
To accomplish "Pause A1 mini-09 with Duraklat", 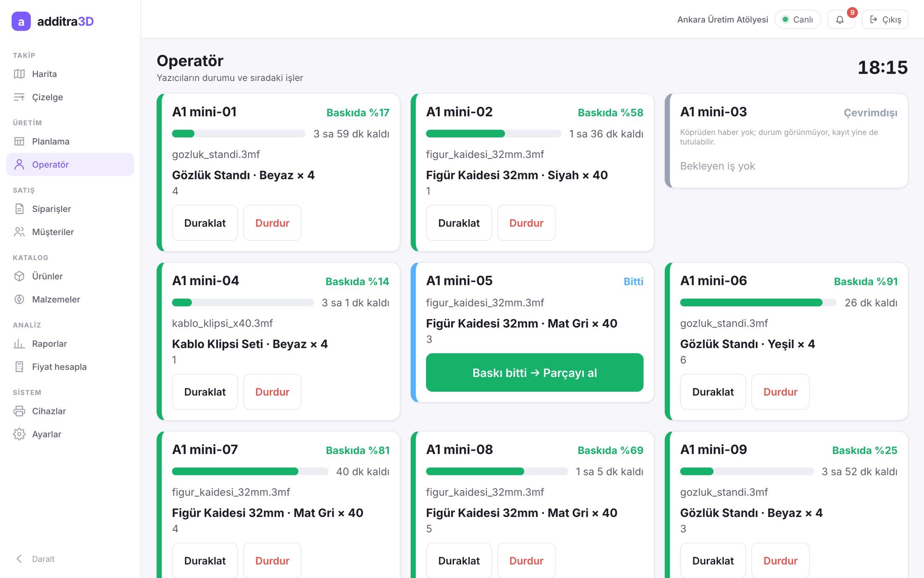I will point(713,561).
